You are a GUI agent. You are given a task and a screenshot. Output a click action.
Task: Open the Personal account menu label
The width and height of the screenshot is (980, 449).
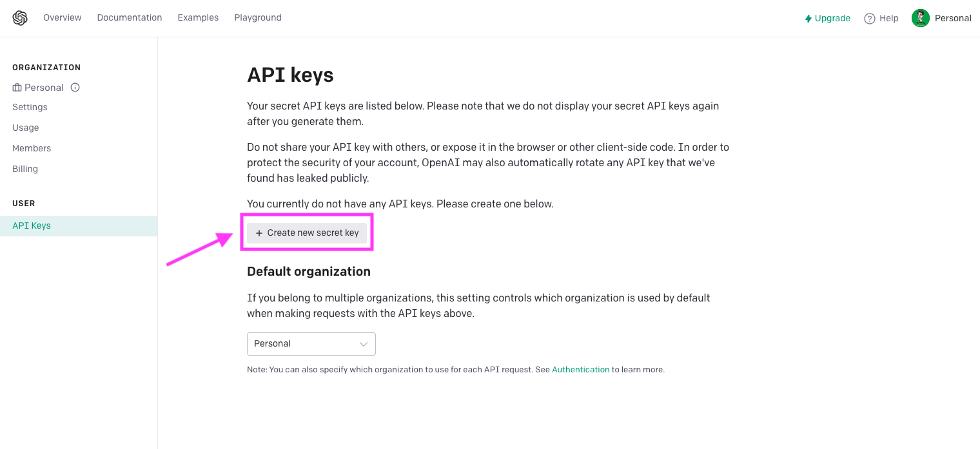(953, 18)
